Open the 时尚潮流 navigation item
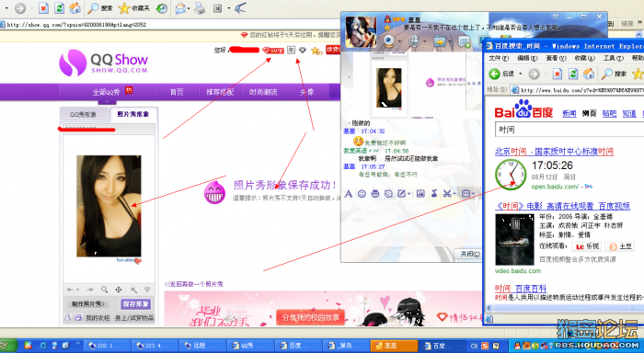Viewport: 644px width, 353px height. [263, 92]
